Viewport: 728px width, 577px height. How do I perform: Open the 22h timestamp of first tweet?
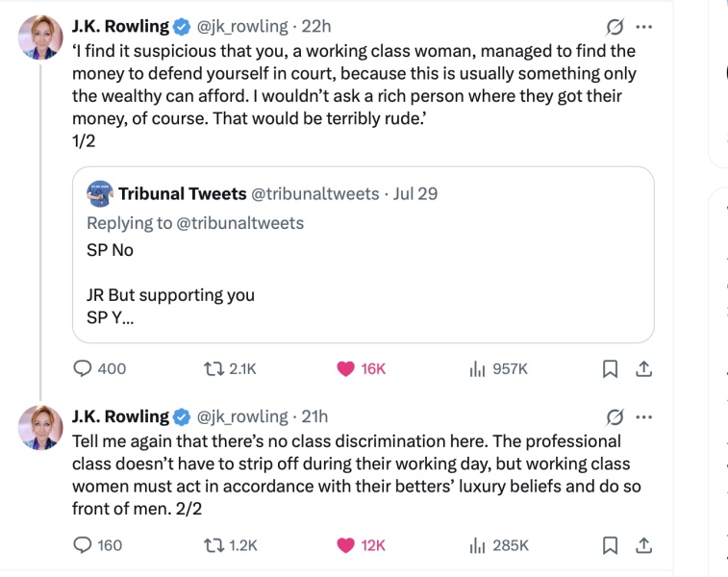point(316,26)
